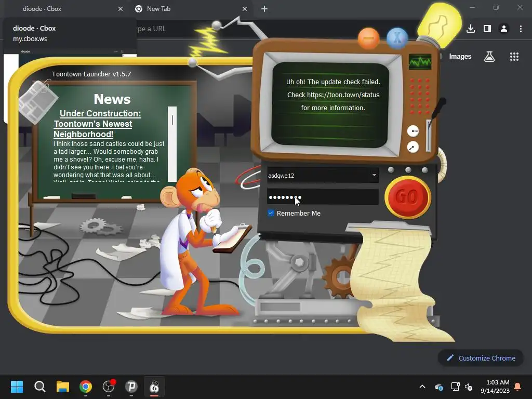Open a new browser tab
The image size is (532, 399).
tap(264, 9)
